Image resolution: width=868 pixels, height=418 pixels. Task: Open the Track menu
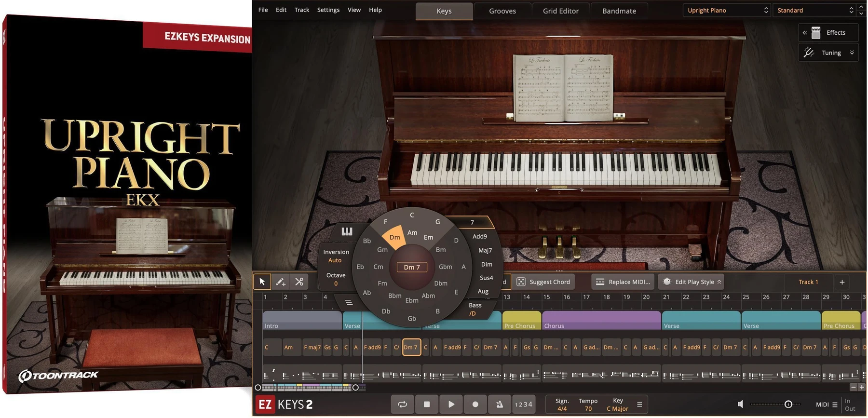302,10
